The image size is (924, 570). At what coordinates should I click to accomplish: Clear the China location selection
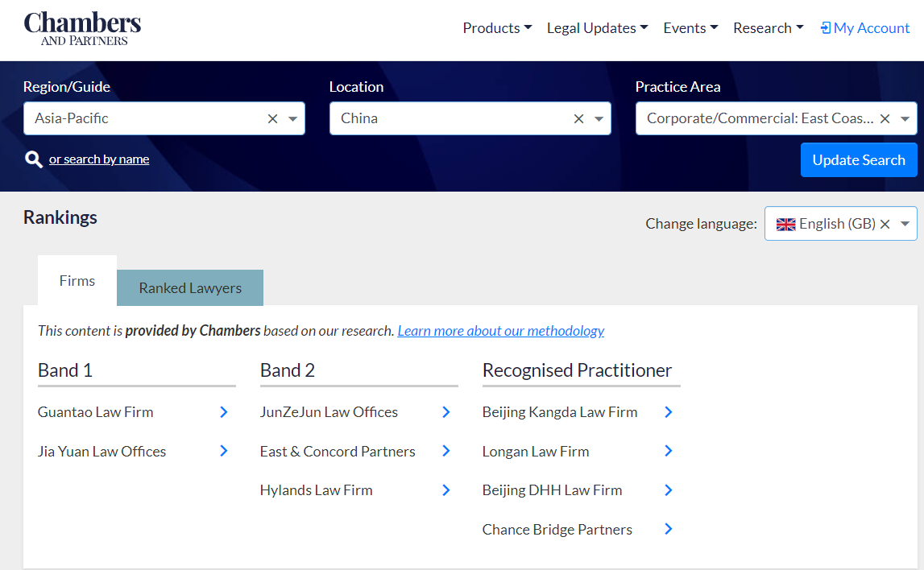578,119
